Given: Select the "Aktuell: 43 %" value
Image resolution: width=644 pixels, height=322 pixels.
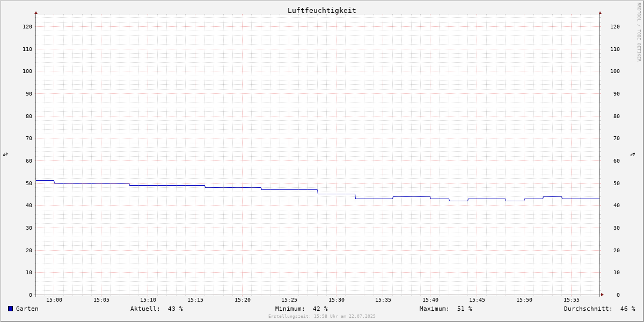Looking at the screenshot, I should coord(157,309).
